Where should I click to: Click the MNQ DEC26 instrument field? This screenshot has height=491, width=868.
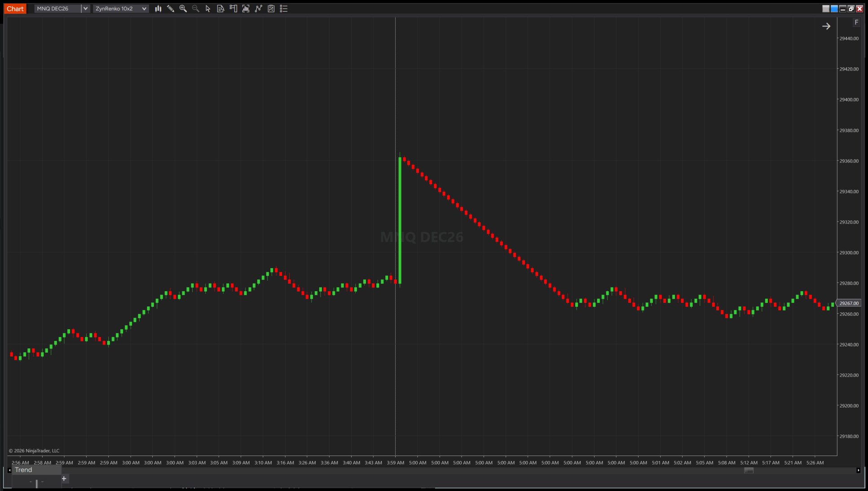(57, 9)
